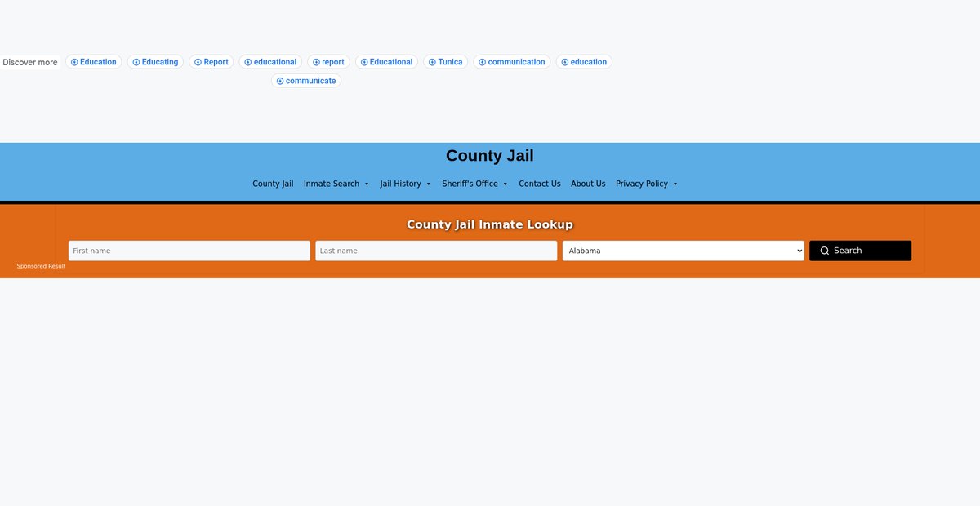Expand the Inmate Search dropdown arrow
The width and height of the screenshot is (980, 506).
pos(367,184)
